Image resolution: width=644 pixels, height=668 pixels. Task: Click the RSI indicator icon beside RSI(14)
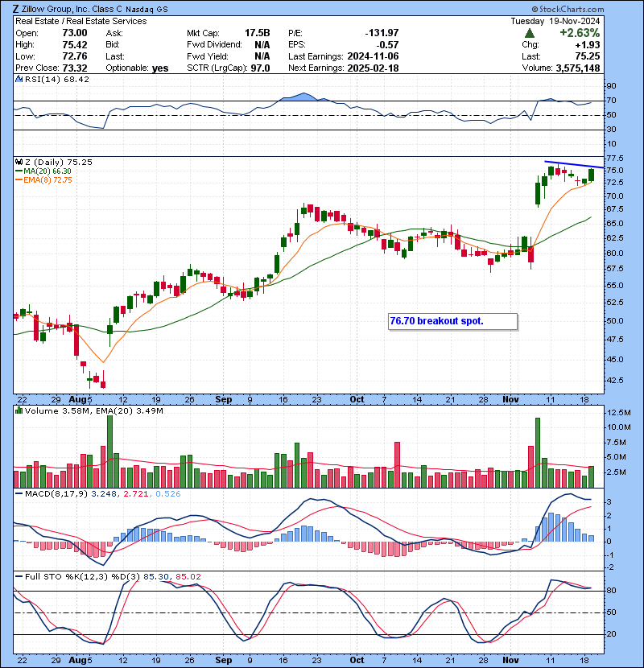(19, 79)
